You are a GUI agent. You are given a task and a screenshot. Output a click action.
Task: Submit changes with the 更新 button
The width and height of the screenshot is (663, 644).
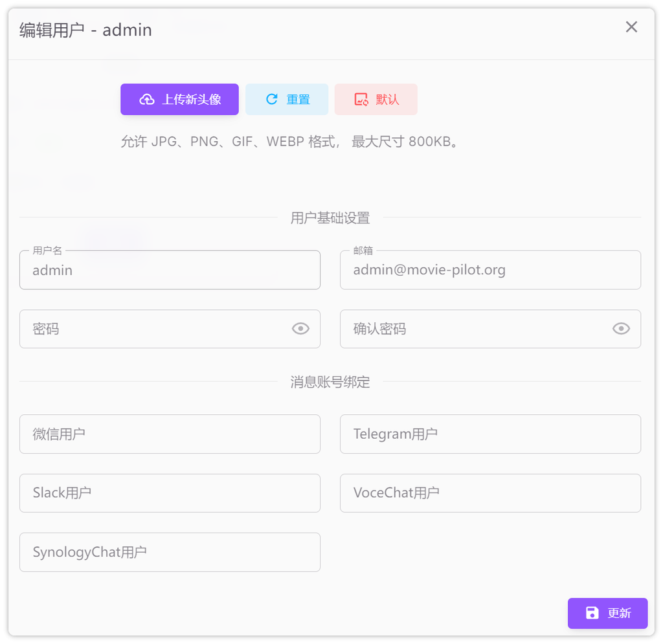tap(607, 613)
